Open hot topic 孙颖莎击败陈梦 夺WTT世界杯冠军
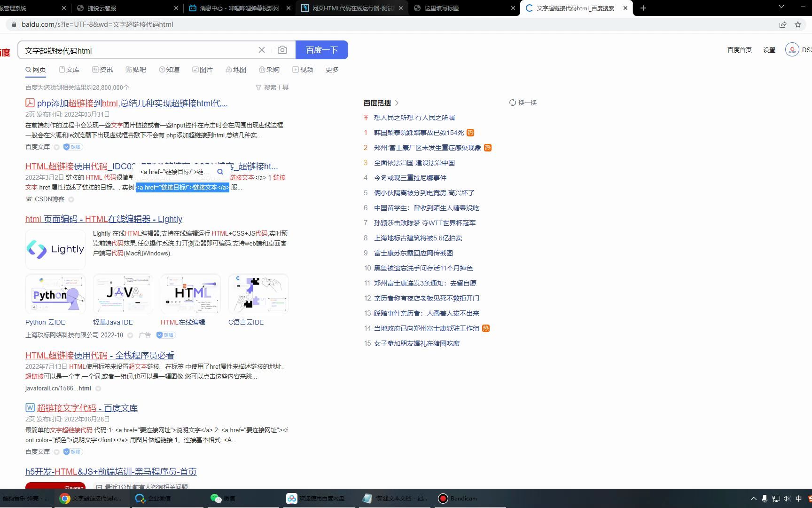 tap(425, 223)
